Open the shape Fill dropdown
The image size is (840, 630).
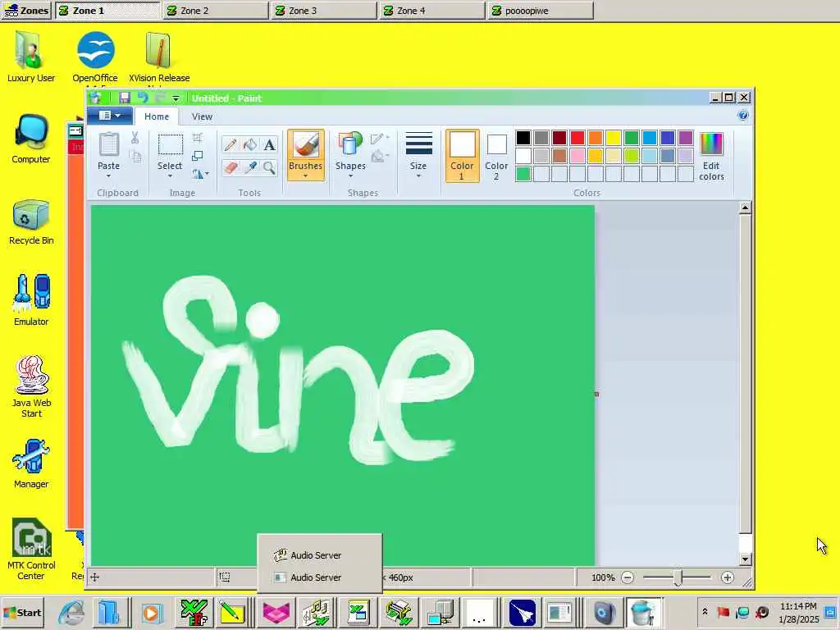point(380,157)
